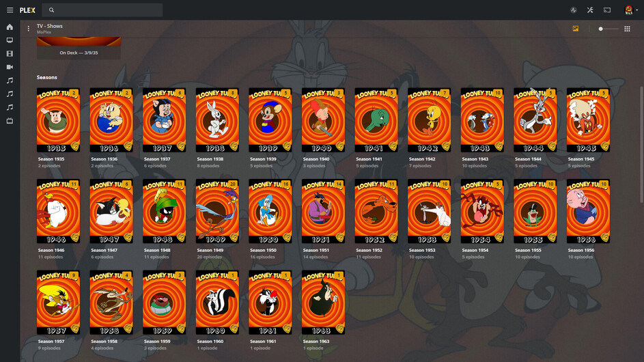Click the Cast to device icon
The image size is (644, 362).
(607, 10)
